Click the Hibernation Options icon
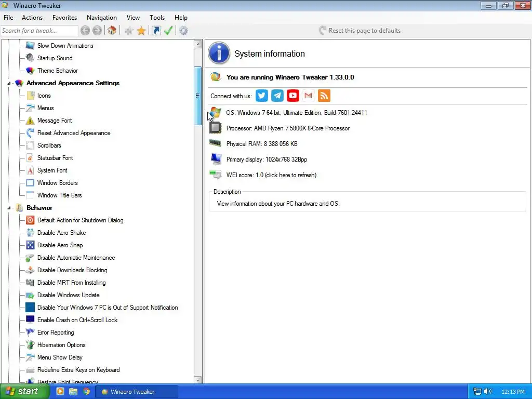Viewport: 532px width, 399px height. click(x=30, y=345)
